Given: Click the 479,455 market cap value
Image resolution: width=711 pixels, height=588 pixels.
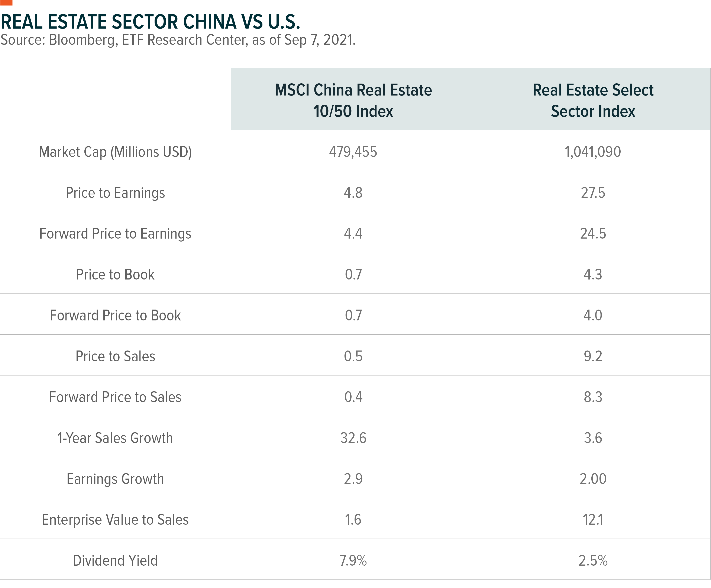Looking at the screenshot, I should tap(353, 152).
